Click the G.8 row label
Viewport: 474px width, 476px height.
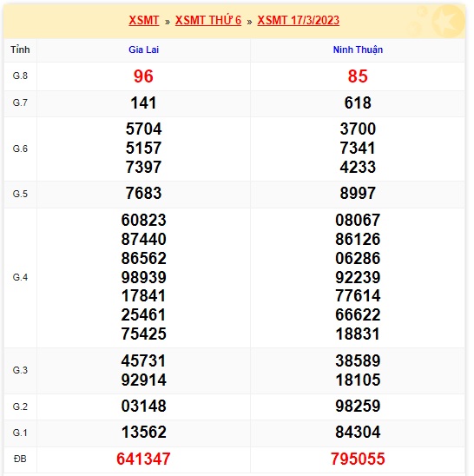[x=20, y=76]
